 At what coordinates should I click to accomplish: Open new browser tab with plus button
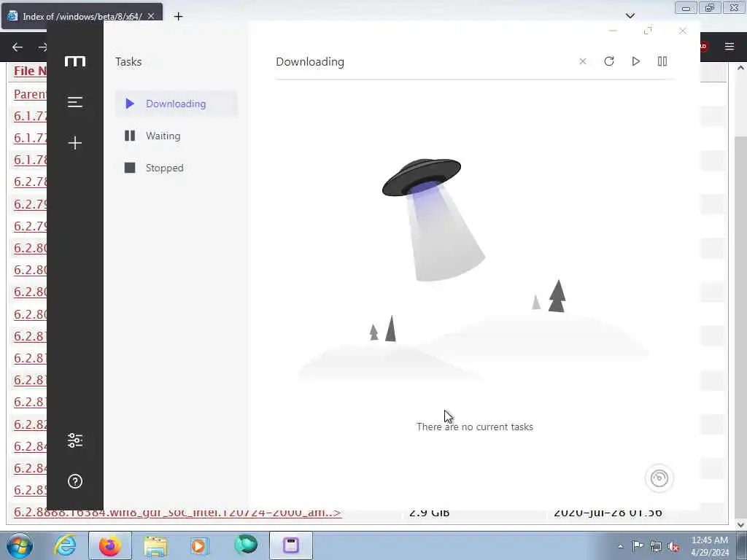tap(178, 17)
